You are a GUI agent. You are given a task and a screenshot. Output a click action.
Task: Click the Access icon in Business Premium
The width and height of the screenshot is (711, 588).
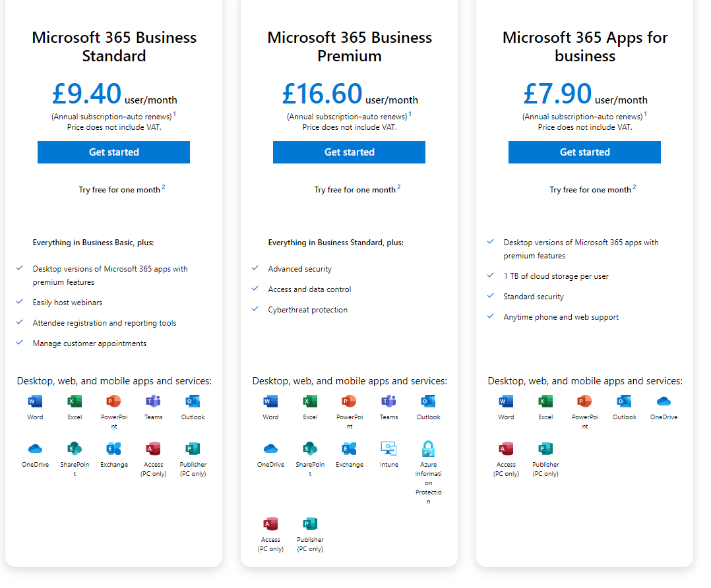(x=270, y=524)
